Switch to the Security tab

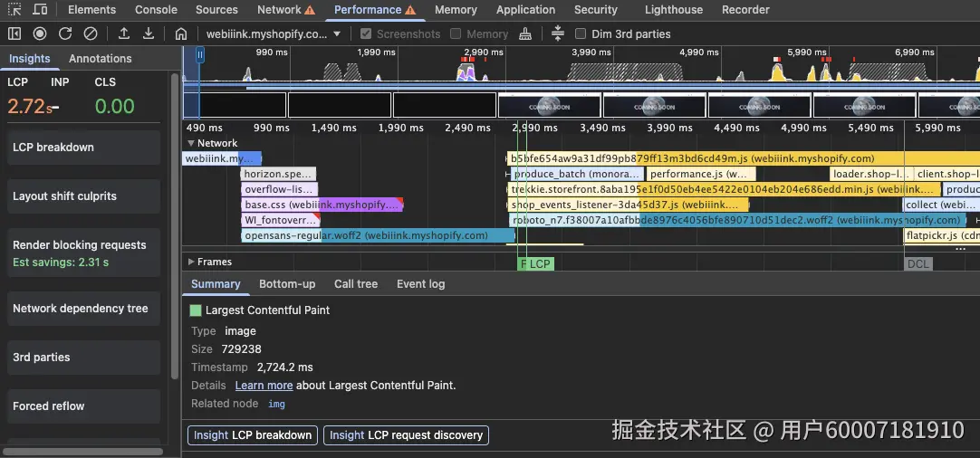(596, 9)
